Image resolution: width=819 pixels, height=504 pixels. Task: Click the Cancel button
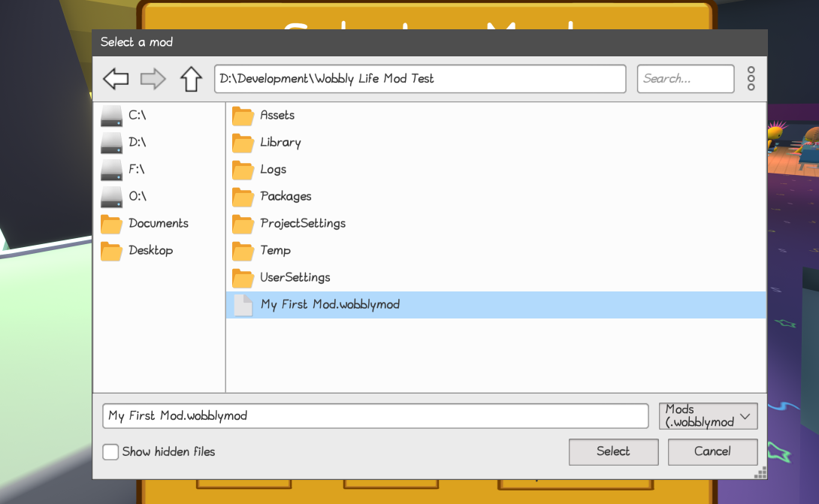[712, 451]
